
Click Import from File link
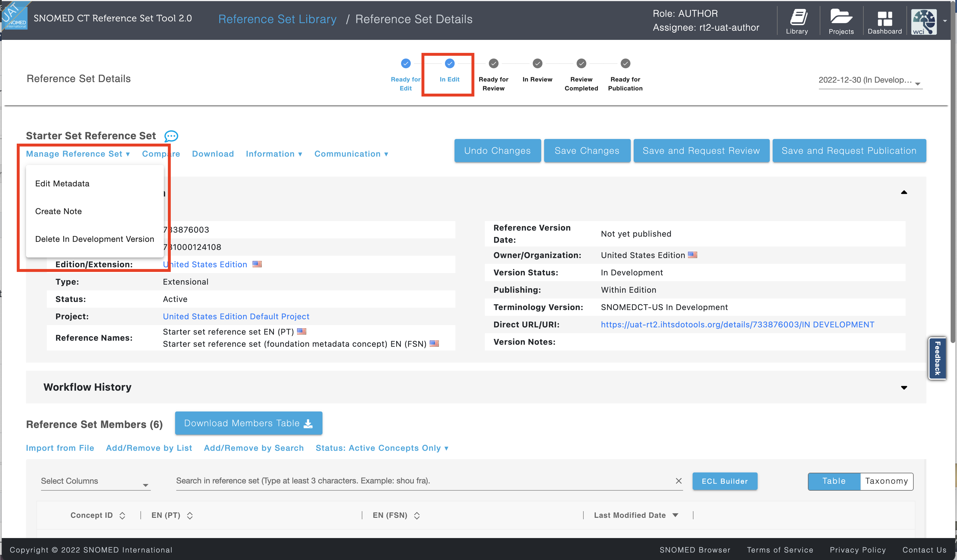(60, 448)
